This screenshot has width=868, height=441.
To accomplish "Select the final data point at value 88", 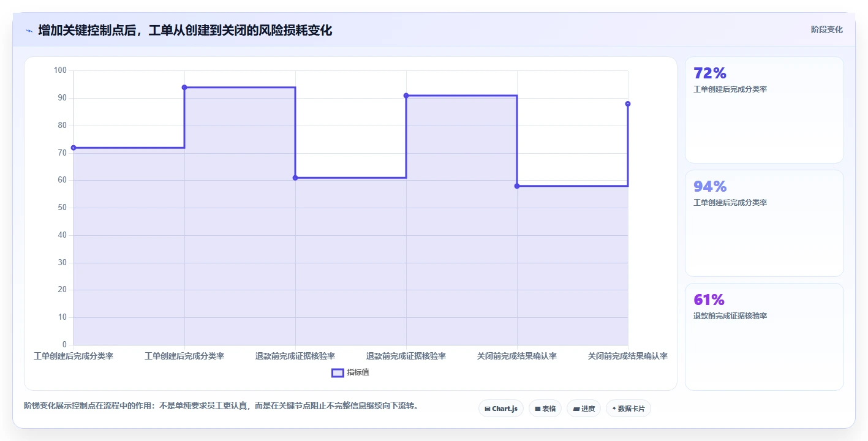I will [x=628, y=104].
